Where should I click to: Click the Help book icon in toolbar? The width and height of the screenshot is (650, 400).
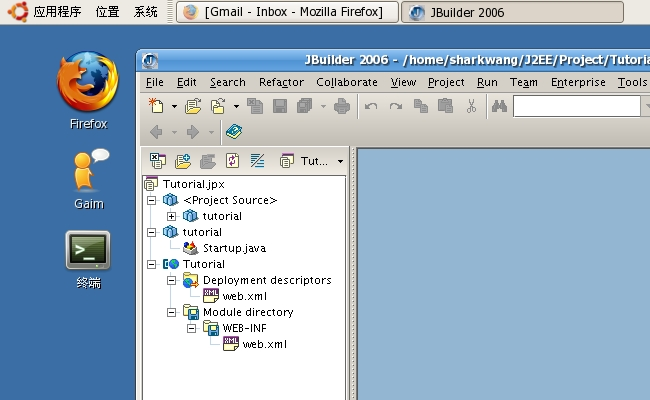[234, 132]
